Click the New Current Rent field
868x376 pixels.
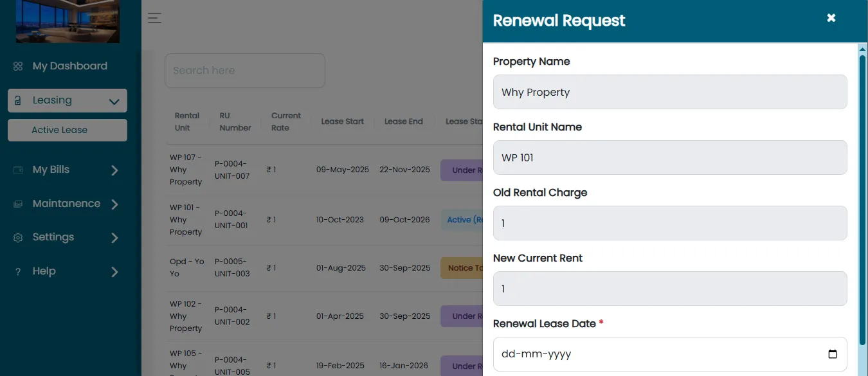click(670, 289)
